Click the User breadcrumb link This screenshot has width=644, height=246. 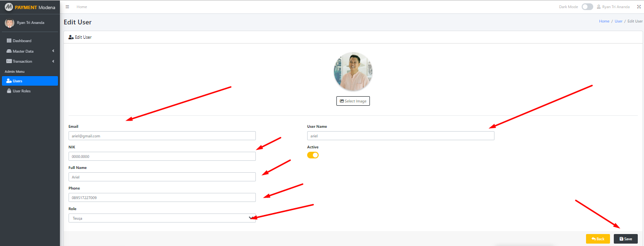pos(618,21)
